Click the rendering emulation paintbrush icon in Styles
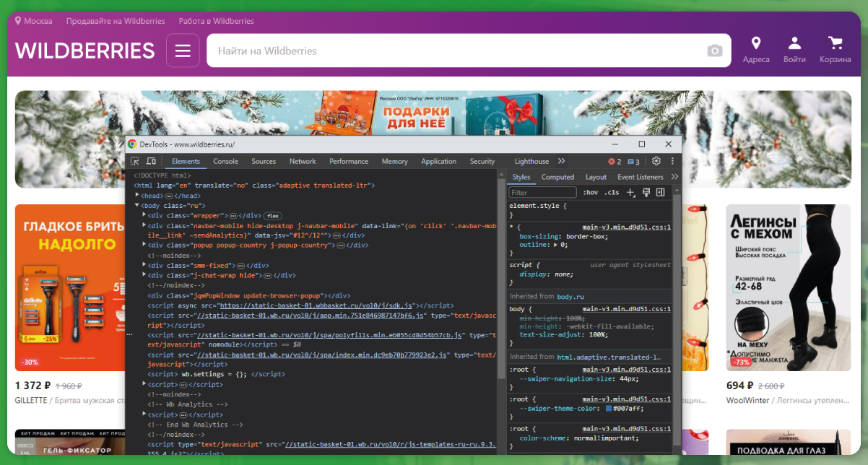 [646, 192]
